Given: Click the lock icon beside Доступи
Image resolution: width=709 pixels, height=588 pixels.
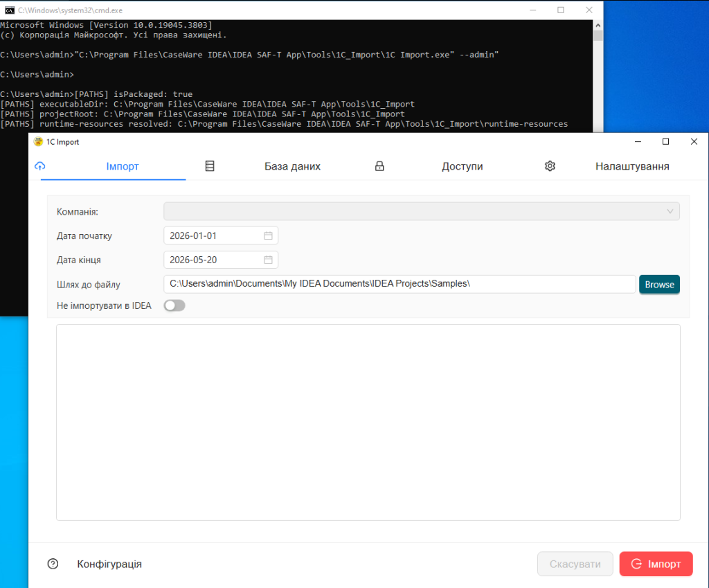Looking at the screenshot, I should [x=379, y=166].
